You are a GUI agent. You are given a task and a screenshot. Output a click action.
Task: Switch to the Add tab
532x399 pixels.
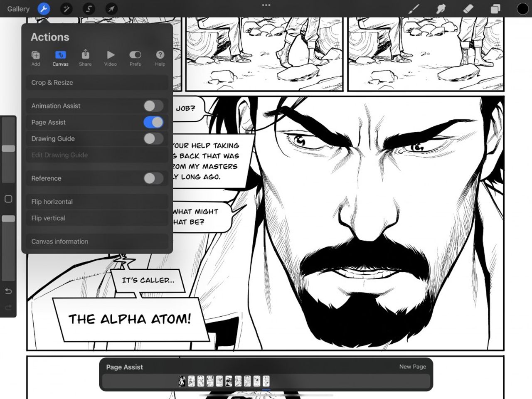coord(36,58)
